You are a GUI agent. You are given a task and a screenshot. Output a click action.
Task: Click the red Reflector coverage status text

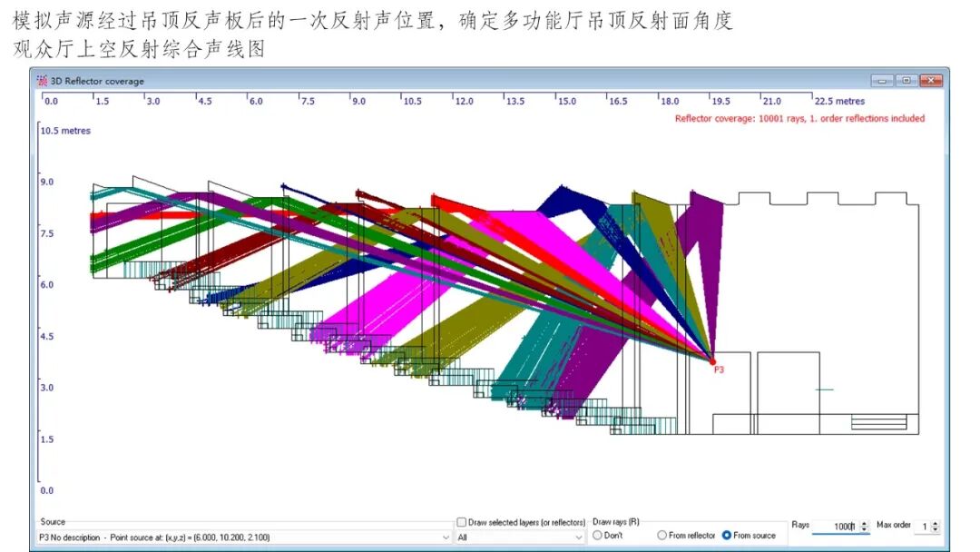799,118
